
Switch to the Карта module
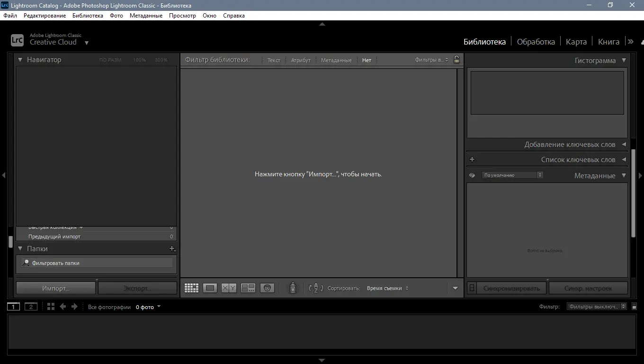point(576,42)
